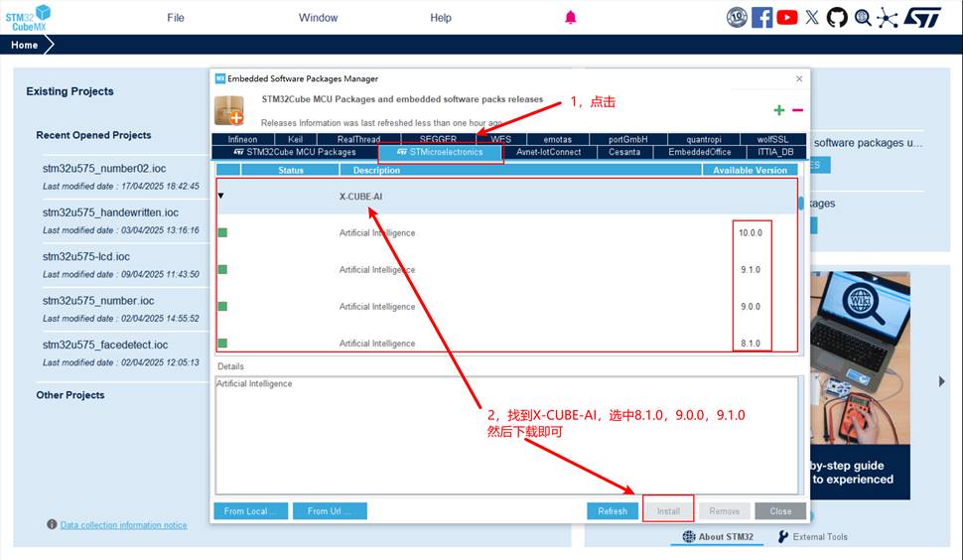Go to Home breadcrumb
963x560 pixels.
(x=24, y=45)
